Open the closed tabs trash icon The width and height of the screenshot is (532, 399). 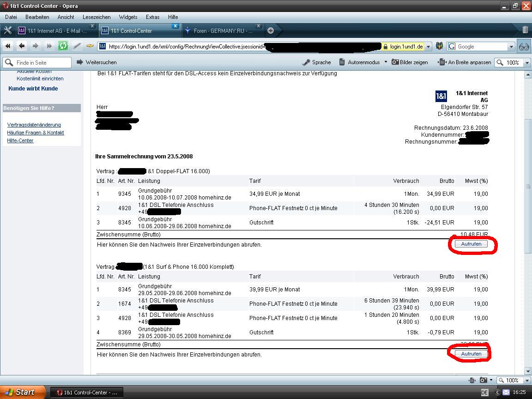point(525,30)
